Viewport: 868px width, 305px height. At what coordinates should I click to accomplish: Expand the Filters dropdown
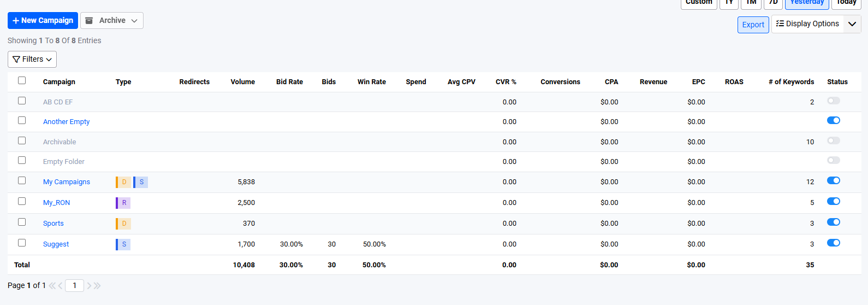[x=32, y=59]
